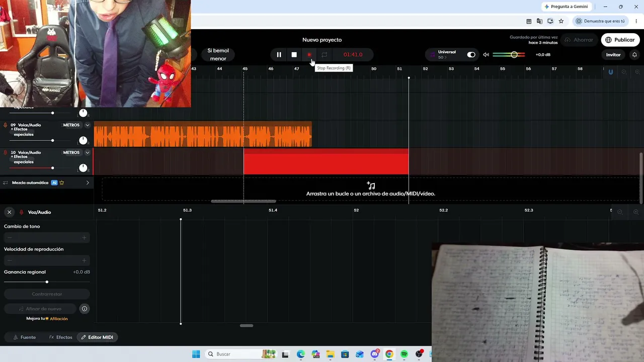The width and height of the screenshot is (644, 362).
Task: Click the drop-zone music file icon
Action: click(371, 186)
